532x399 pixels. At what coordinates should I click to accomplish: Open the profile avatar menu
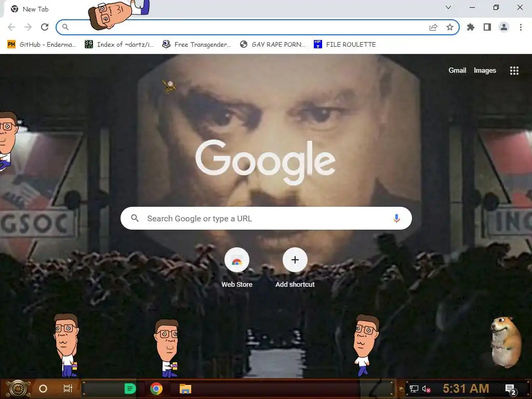504,27
